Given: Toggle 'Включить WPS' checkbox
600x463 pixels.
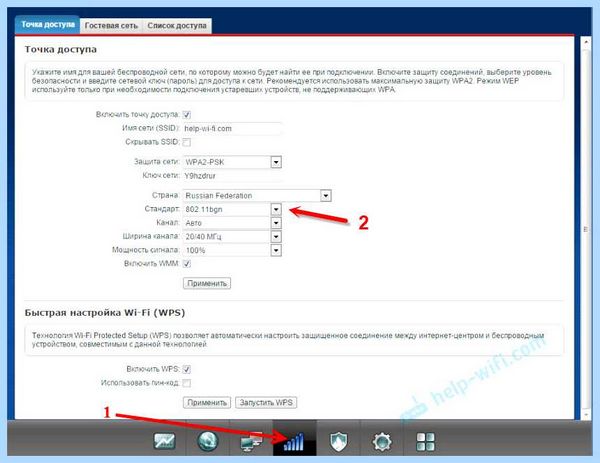Looking at the screenshot, I should pyautogui.click(x=187, y=369).
